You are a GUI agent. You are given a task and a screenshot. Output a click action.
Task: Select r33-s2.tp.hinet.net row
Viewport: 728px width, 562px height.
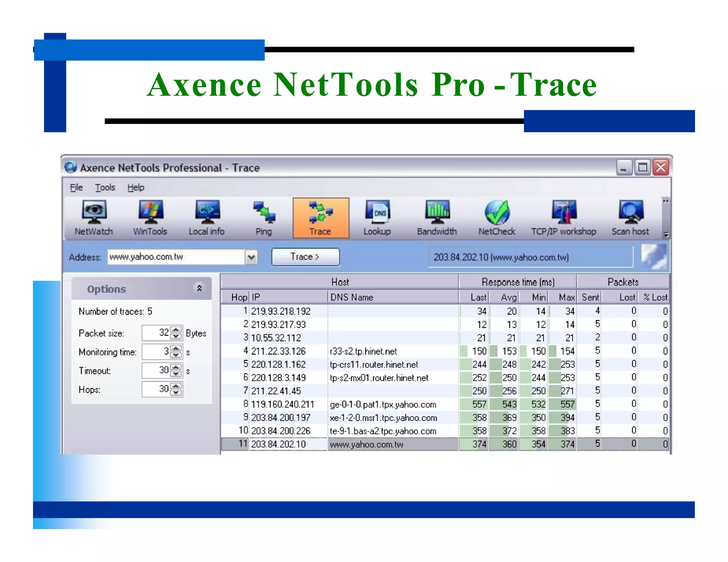pos(445,351)
